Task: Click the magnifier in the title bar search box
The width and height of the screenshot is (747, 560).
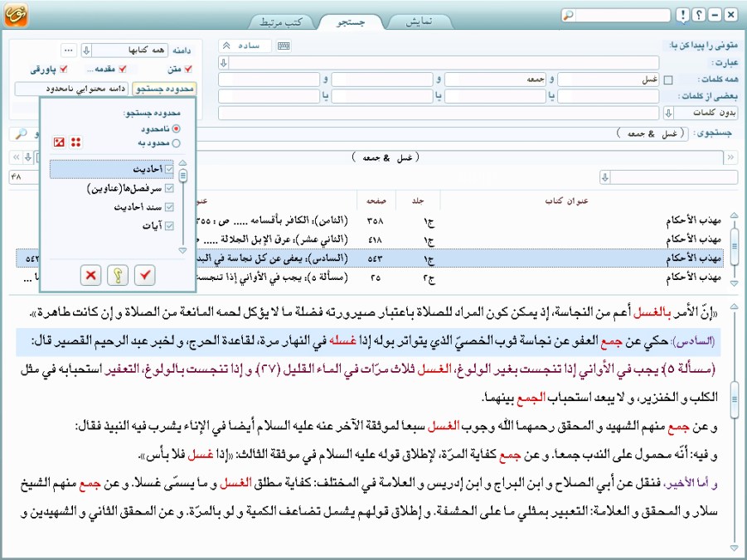Action: (569, 15)
